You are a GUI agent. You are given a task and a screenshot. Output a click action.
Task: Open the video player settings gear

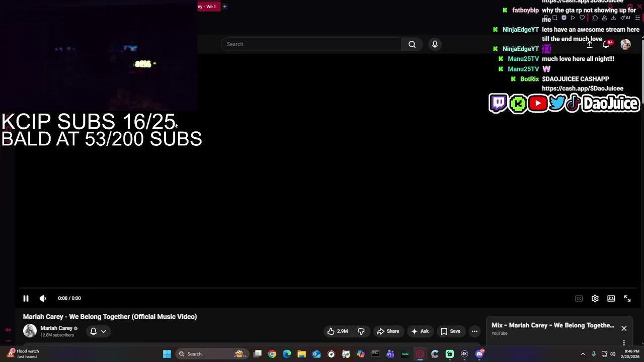[x=595, y=298]
